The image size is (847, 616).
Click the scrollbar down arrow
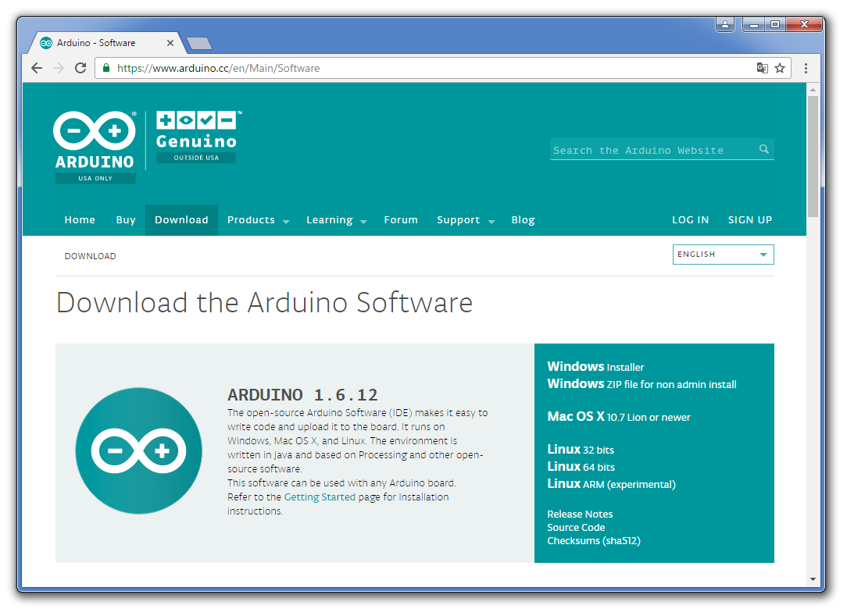(x=813, y=579)
